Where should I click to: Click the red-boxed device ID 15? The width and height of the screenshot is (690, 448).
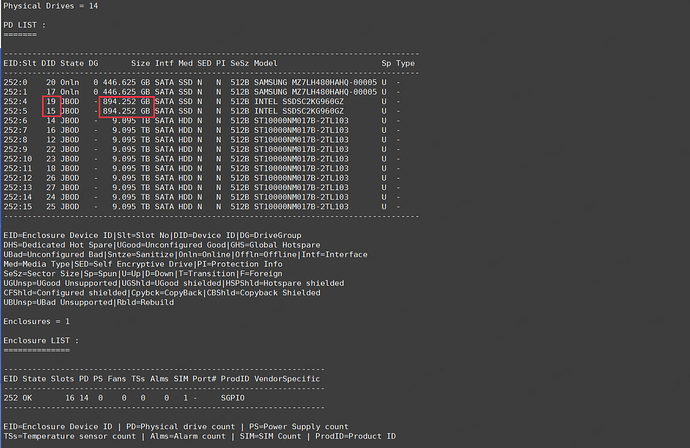tap(51, 110)
